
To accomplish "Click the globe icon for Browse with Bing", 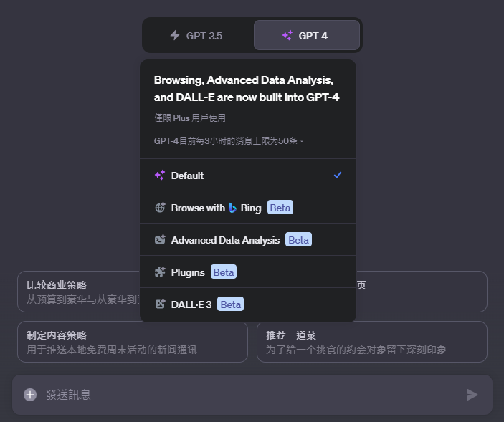I will (160, 208).
